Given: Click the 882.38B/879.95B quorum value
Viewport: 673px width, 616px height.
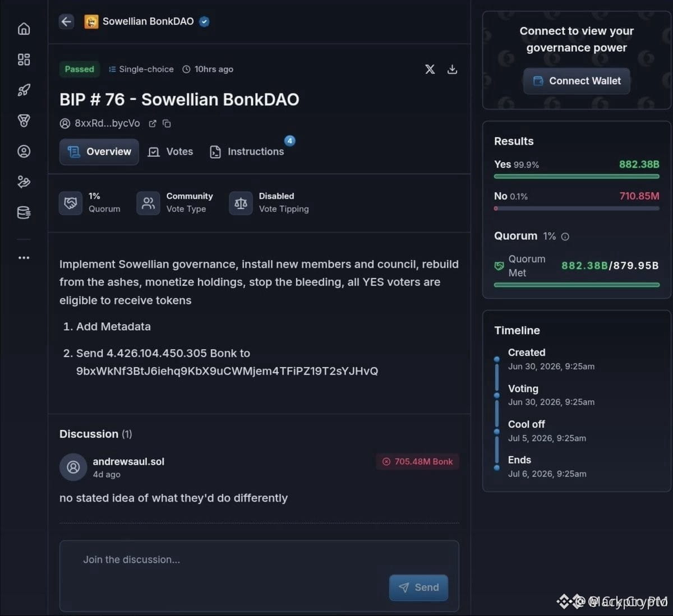Looking at the screenshot, I should tap(610, 266).
